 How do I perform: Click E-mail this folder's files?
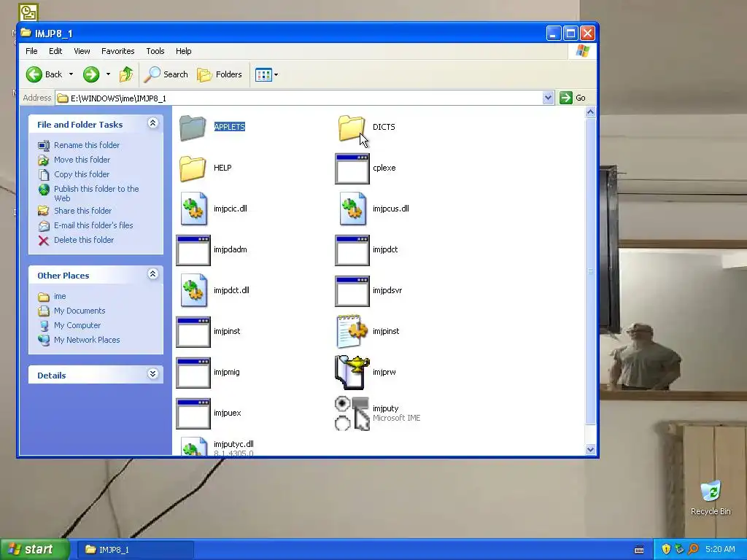tap(85, 225)
